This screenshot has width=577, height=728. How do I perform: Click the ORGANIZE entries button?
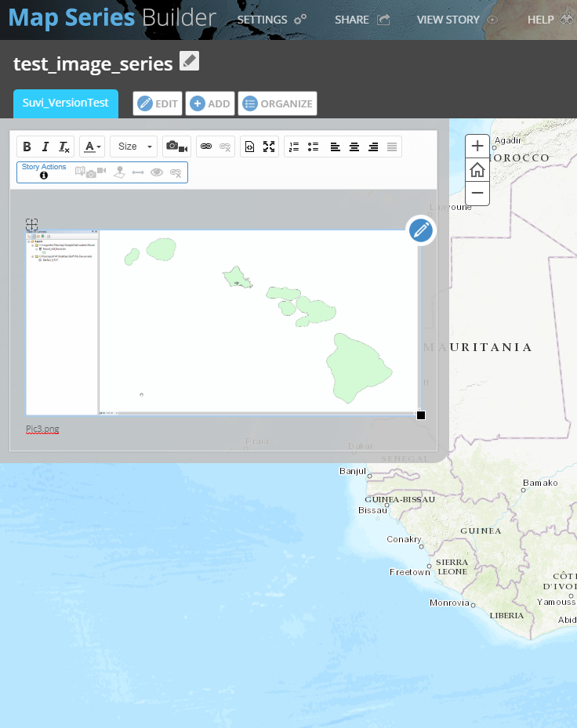pos(278,103)
